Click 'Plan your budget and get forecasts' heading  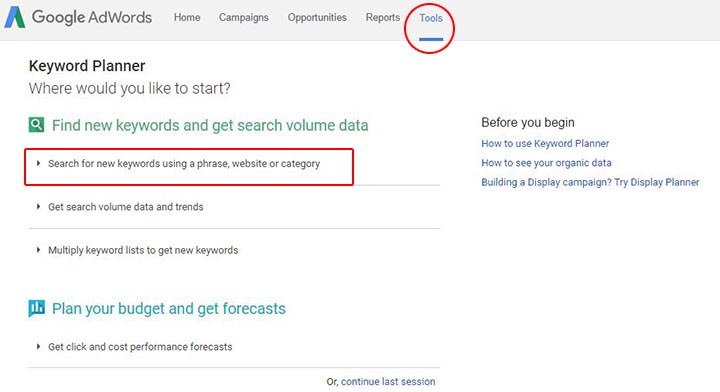click(x=169, y=308)
